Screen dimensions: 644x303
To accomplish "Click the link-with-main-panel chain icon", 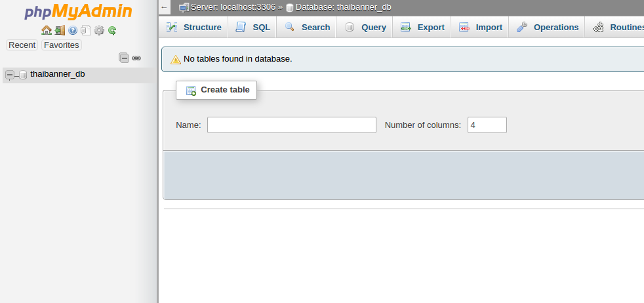I will pyautogui.click(x=136, y=58).
